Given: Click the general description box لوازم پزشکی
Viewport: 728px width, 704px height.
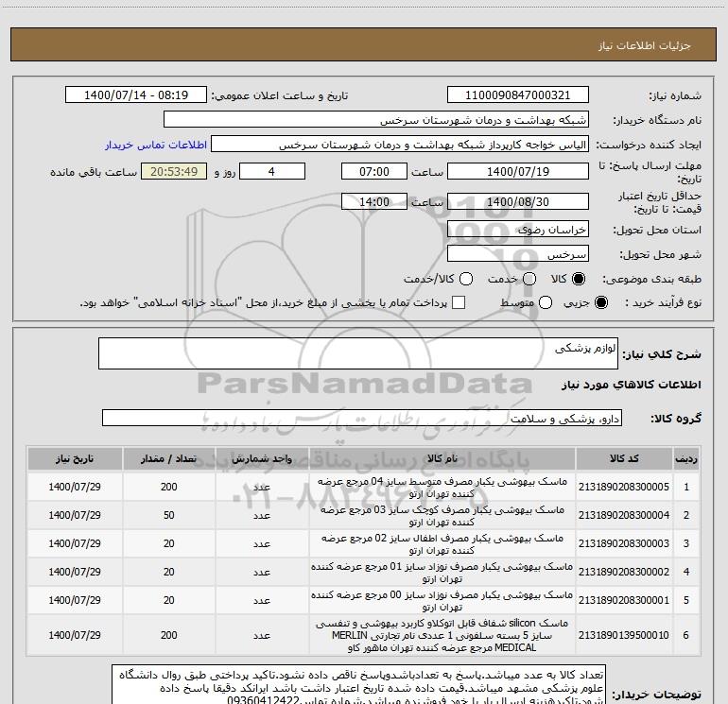Looking at the screenshot, I should pos(358,353).
